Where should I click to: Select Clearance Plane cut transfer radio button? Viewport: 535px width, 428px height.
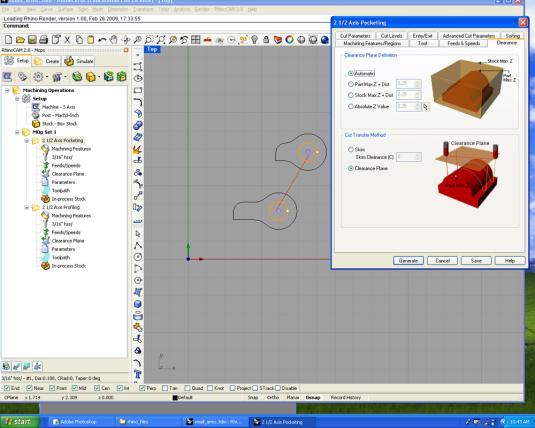350,168
